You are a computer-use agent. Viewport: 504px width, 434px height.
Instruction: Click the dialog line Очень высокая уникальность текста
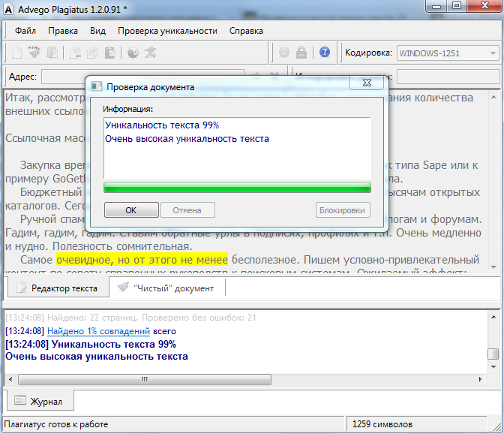[187, 139]
